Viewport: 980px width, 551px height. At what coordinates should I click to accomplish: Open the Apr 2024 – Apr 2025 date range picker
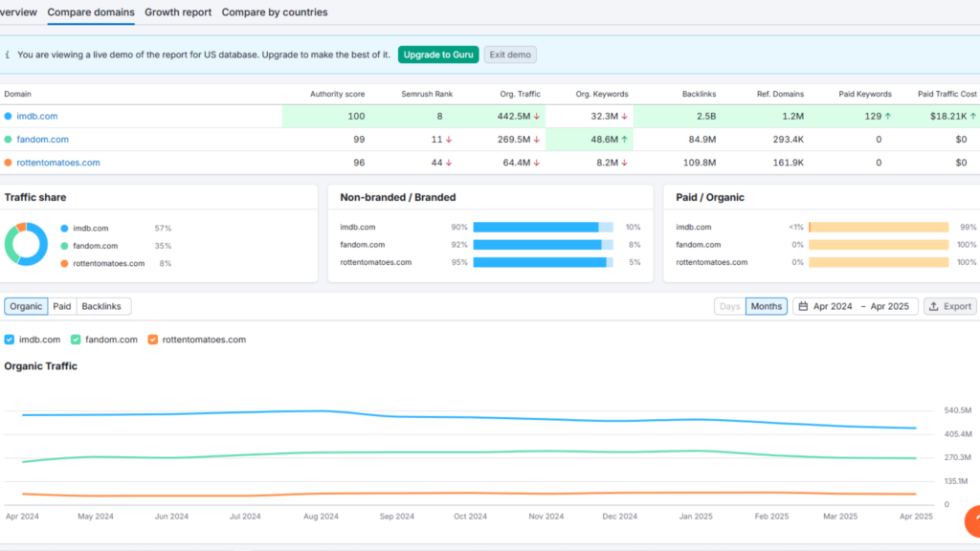[855, 306]
